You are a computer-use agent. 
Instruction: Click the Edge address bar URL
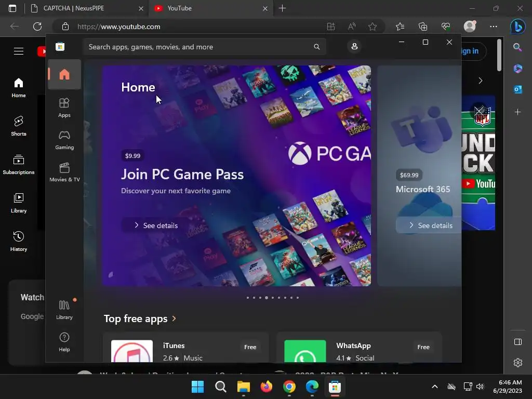click(x=119, y=26)
